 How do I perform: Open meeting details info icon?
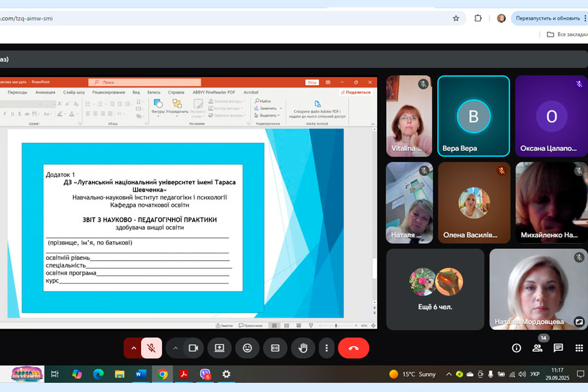click(x=516, y=348)
